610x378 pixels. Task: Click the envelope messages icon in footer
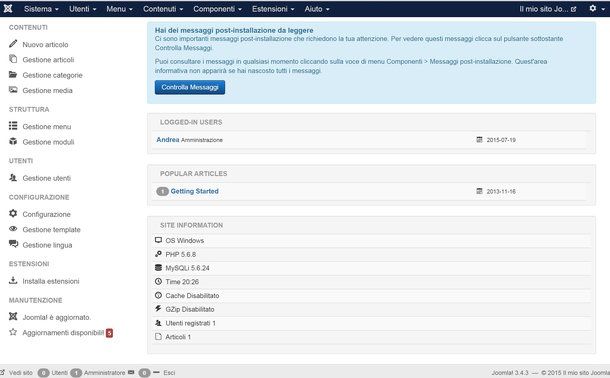tap(131, 372)
